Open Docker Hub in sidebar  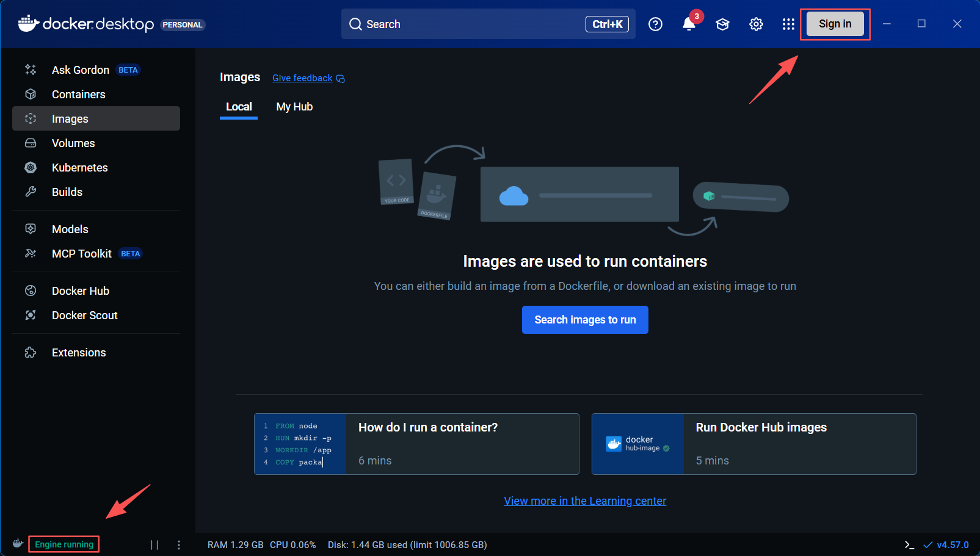96,291
